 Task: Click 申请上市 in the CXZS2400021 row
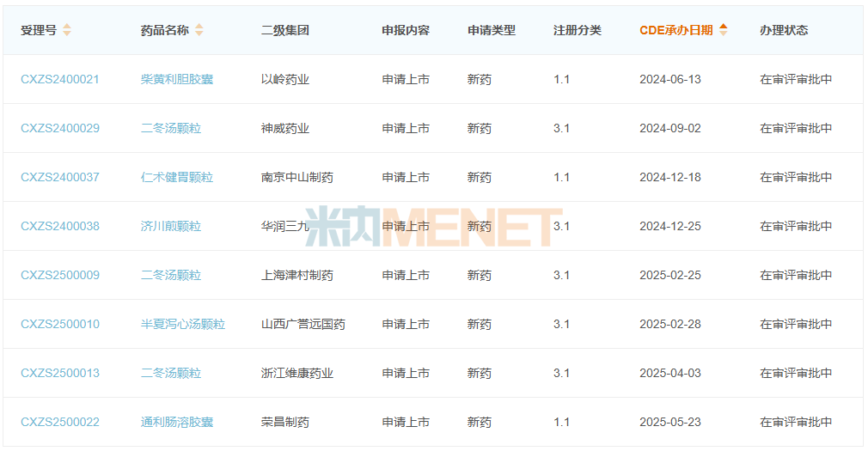click(406, 79)
